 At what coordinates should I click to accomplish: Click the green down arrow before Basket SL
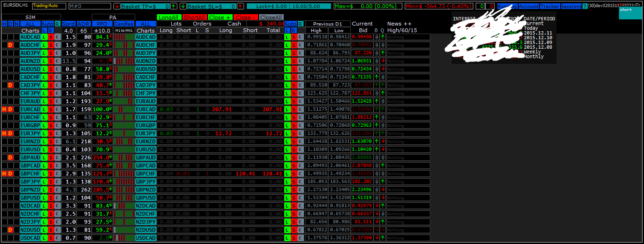point(183,6)
